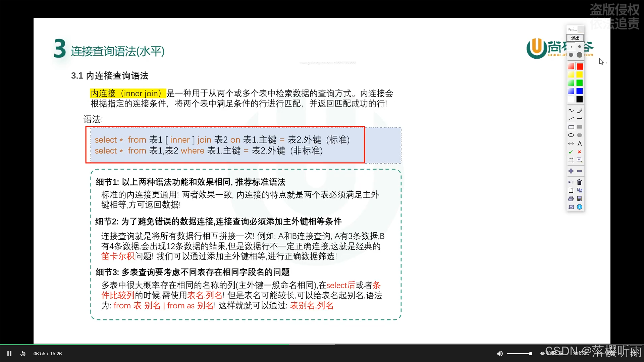Choose the hollow ellipse shape tool
Viewport: 644px width, 362px height.
(571, 135)
